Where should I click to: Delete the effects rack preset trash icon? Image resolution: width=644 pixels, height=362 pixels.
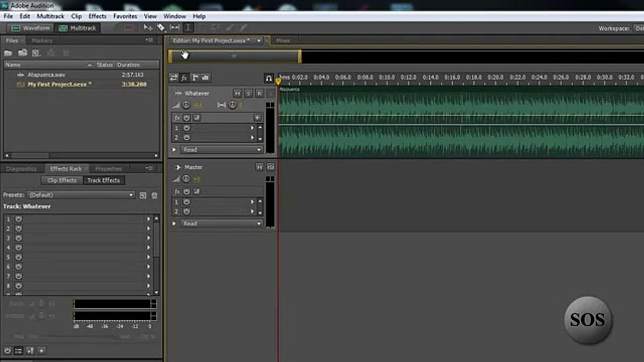[154, 196]
